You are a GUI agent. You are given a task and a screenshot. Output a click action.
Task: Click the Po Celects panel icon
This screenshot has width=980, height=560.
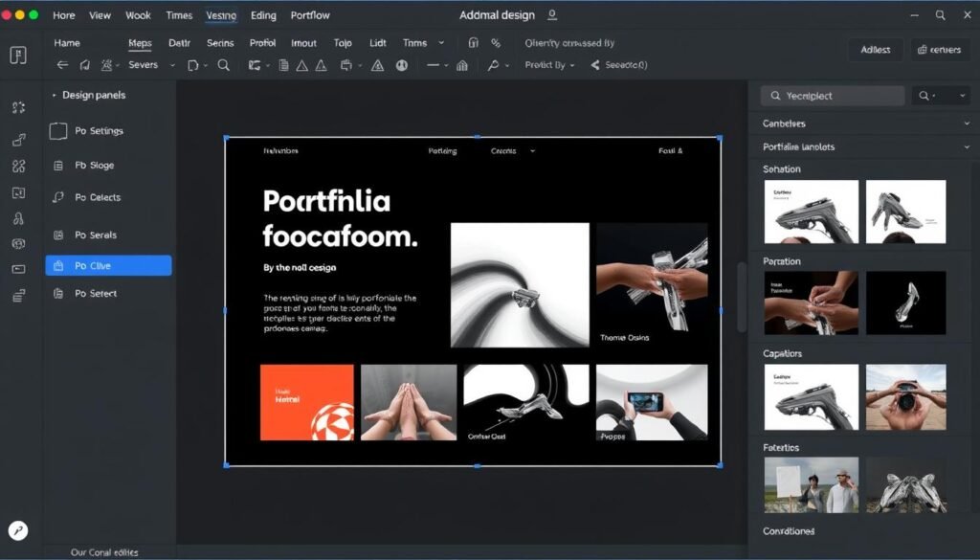[x=58, y=197]
